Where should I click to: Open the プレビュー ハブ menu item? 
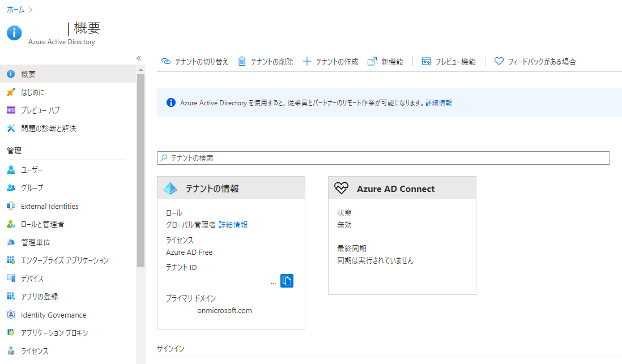click(x=68, y=110)
